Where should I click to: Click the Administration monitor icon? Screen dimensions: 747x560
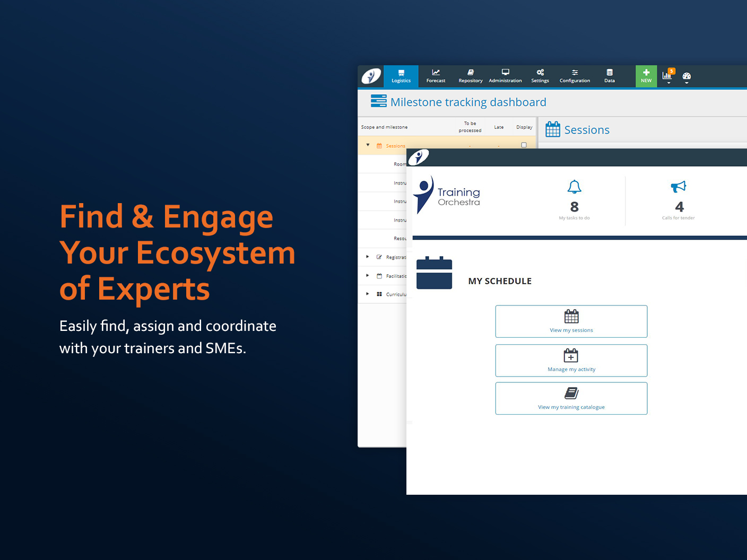point(505,73)
